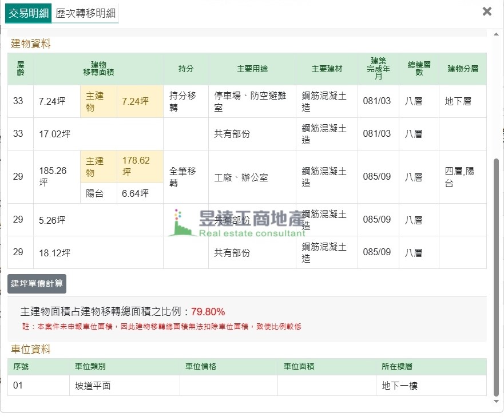Click the 79.80% ratio value
The height and width of the screenshot is (420, 504).
(x=208, y=312)
